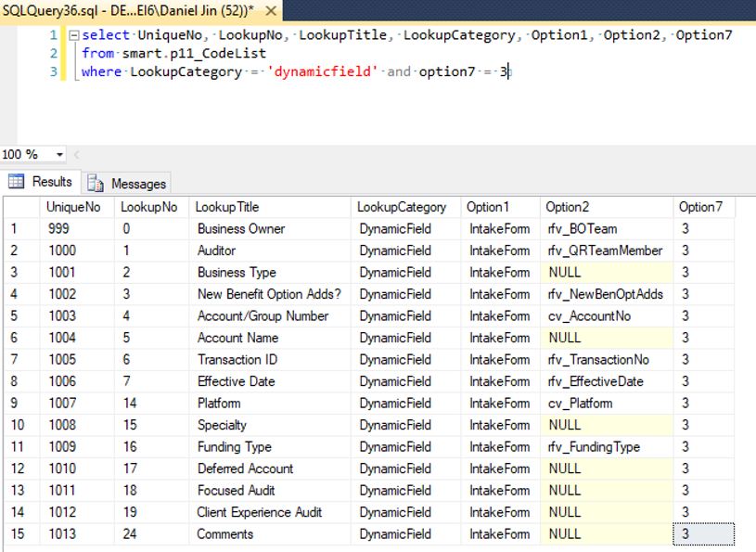This screenshot has width=756, height=552.
Task: Click the 'rfv_NewBenOptAdds' cell
Action: (606, 294)
